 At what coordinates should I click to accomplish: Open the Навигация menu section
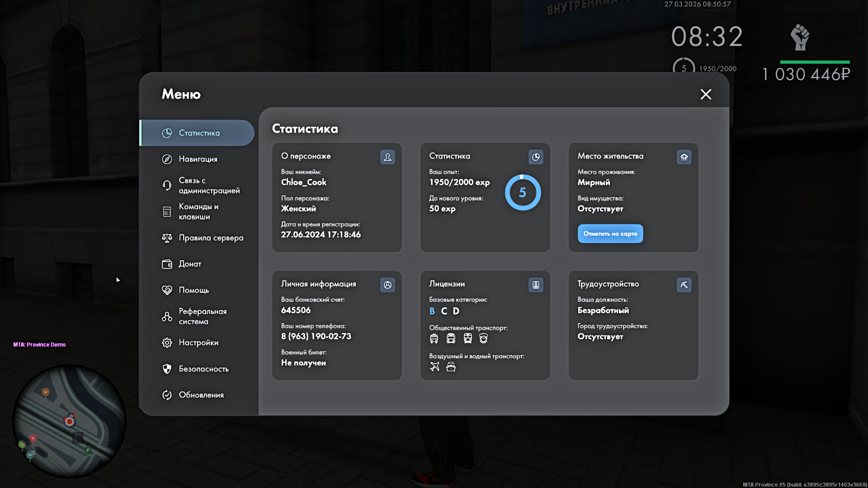tap(198, 159)
